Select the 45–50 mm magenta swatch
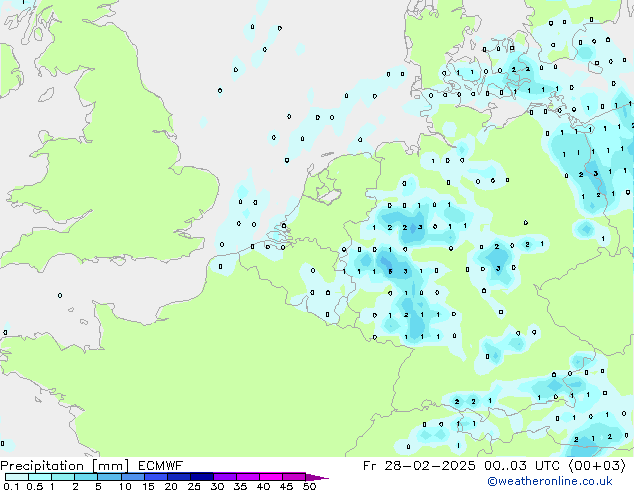 pos(296,477)
